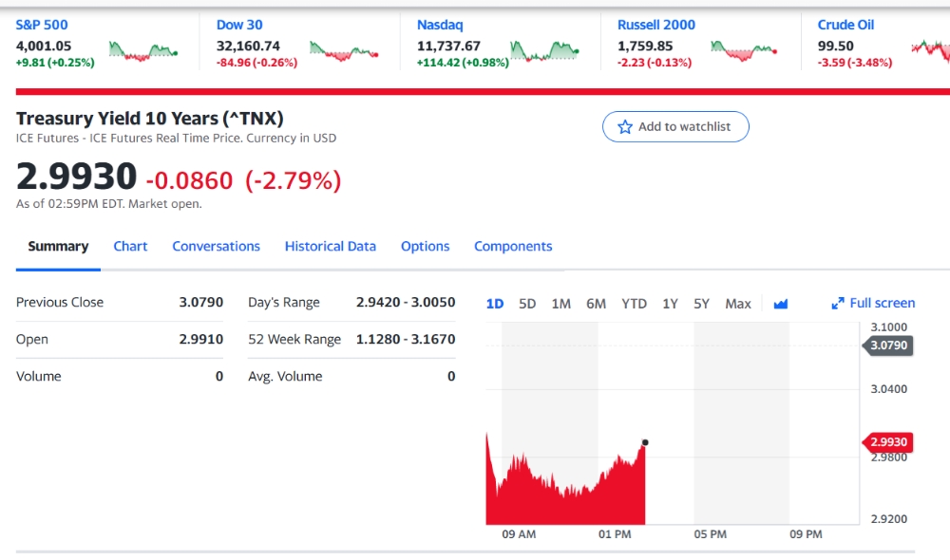Image resolution: width=950 pixels, height=560 pixels.
Task: Open the Nasdaq sparkline mini chart
Action: tap(544, 51)
